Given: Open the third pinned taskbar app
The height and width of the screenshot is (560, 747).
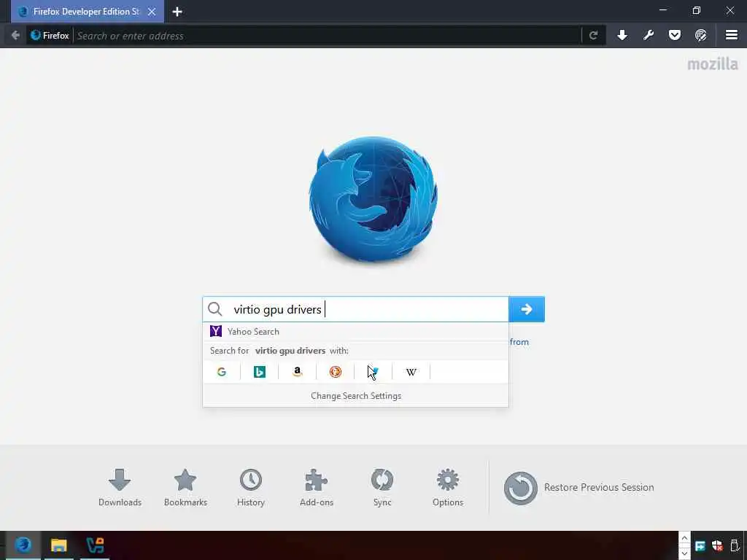Looking at the screenshot, I should 95,544.
